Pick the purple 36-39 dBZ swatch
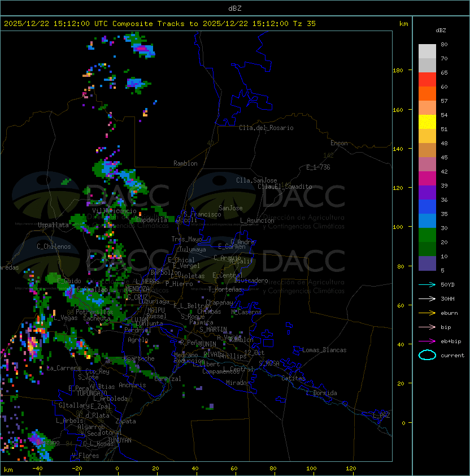Image resolution: width=470 pixels, height=476 pixels. tap(427, 192)
